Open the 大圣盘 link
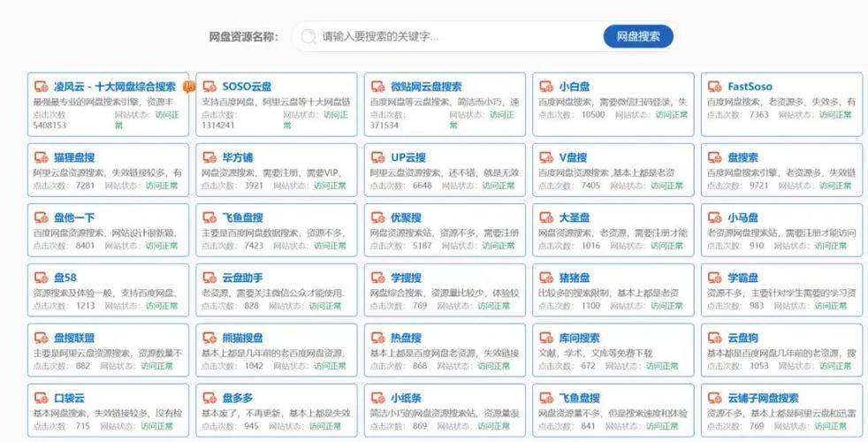The height and width of the screenshot is (442, 868). click(574, 217)
